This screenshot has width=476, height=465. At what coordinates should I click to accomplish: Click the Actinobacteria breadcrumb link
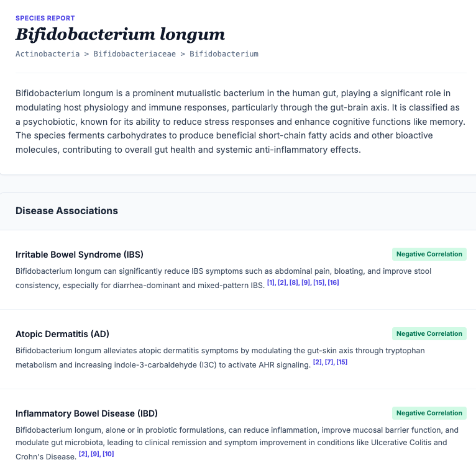point(47,54)
